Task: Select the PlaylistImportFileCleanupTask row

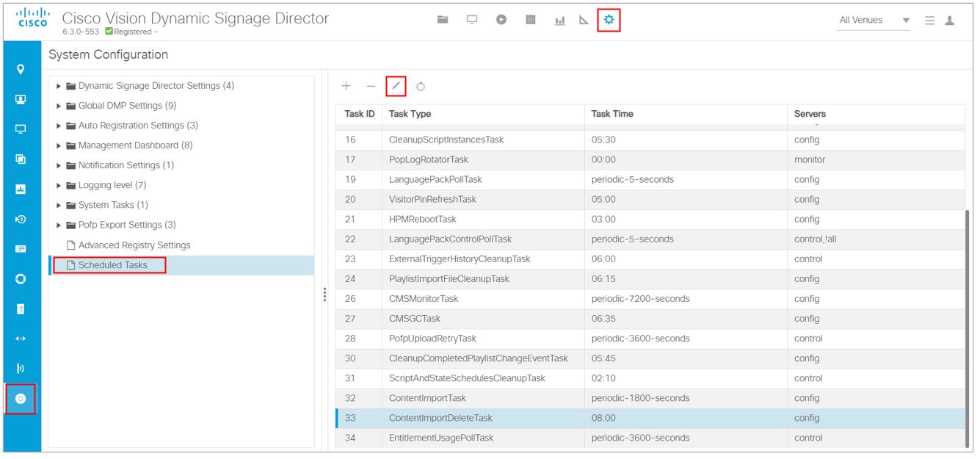Action: click(x=650, y=278)
